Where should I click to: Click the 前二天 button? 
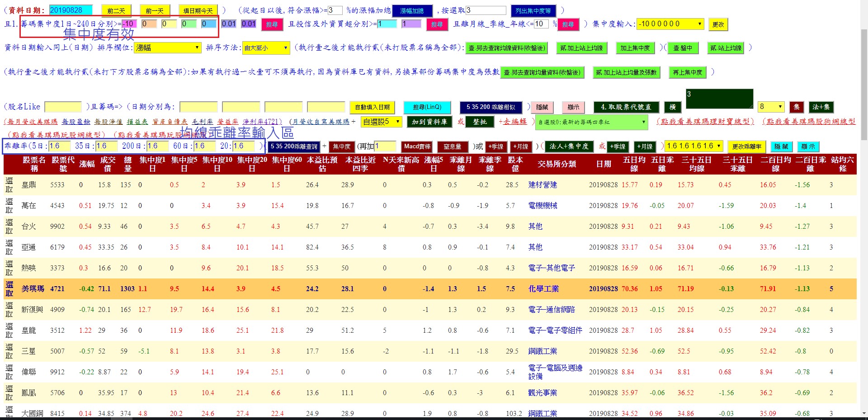pos(116,10)
